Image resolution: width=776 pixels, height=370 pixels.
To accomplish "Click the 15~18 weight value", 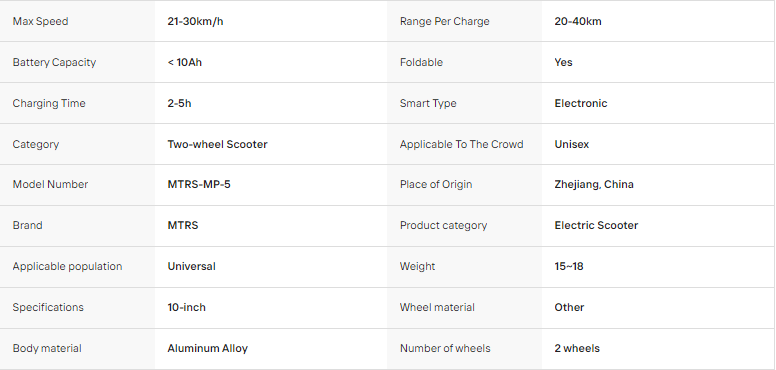I will coord(569,267).
